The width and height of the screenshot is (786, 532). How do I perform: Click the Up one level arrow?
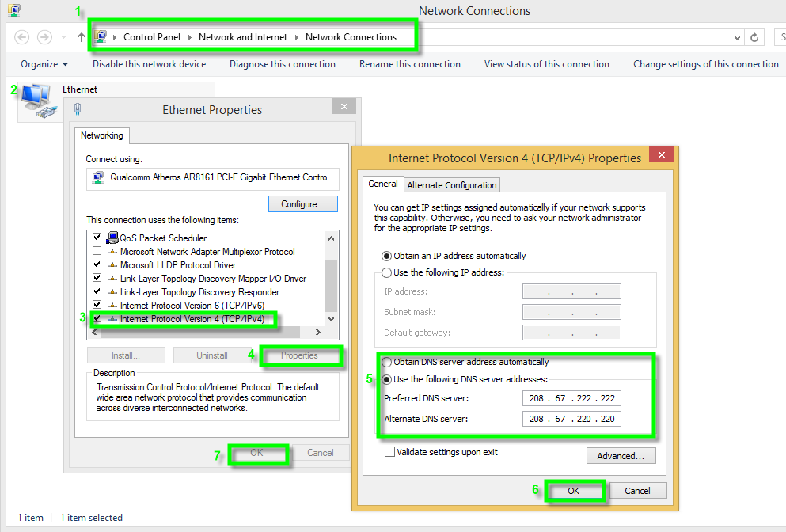tap(82, 37)
